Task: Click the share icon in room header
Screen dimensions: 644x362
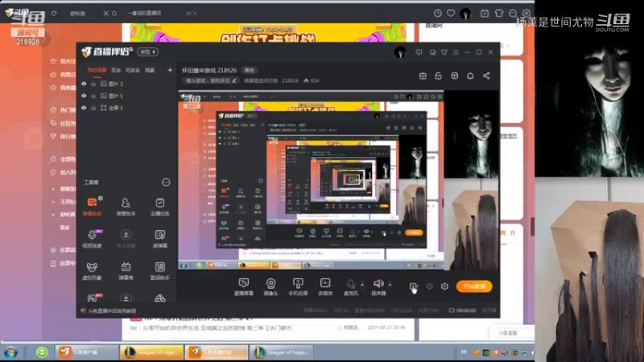Action: (486, 76)
